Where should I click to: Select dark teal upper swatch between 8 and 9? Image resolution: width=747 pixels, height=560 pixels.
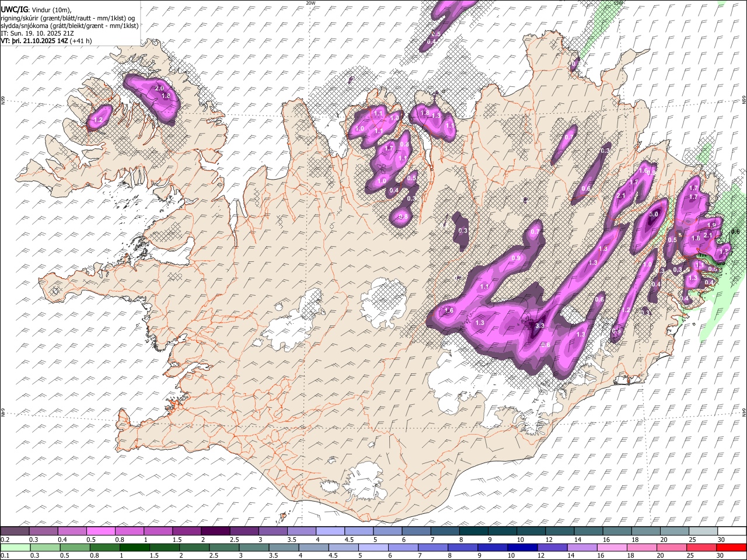(x=473, y=531)
